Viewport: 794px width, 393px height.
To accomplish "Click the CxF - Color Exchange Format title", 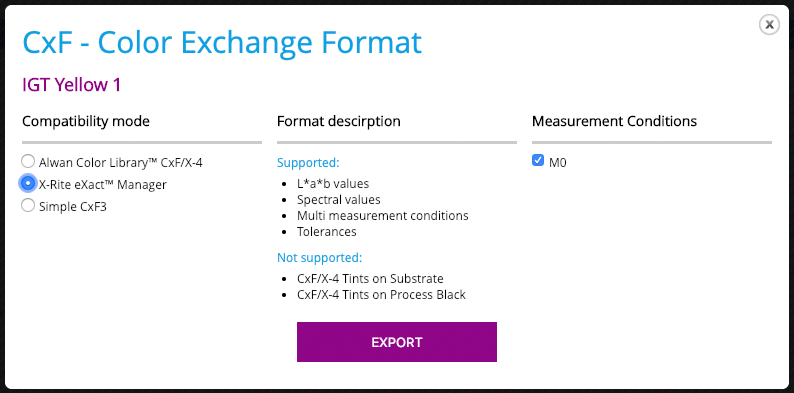I will 222,43.
